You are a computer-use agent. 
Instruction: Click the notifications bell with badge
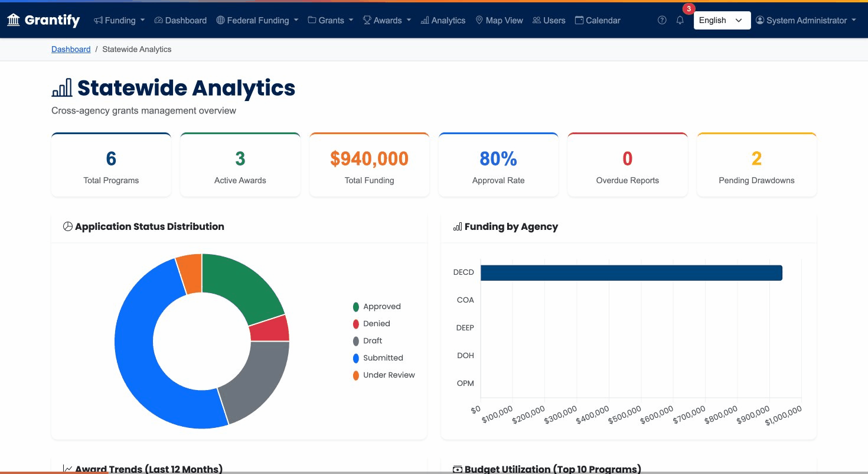tap(680, 20)
